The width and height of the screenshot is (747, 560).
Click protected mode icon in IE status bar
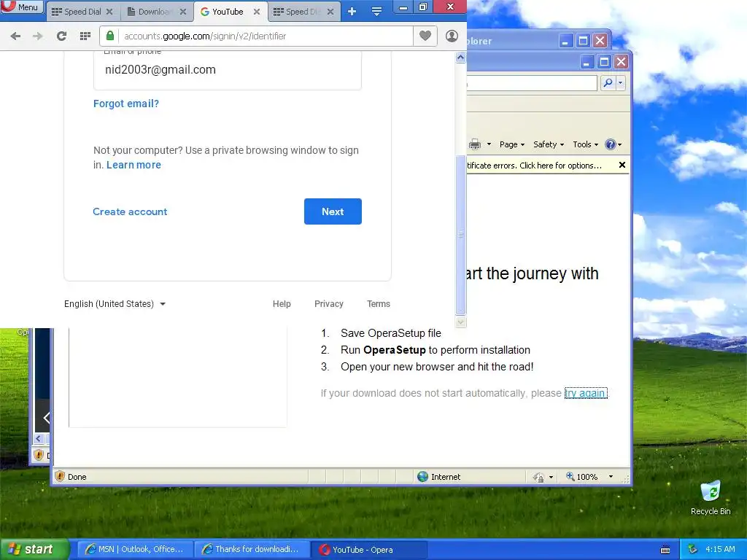coord(538,477)
